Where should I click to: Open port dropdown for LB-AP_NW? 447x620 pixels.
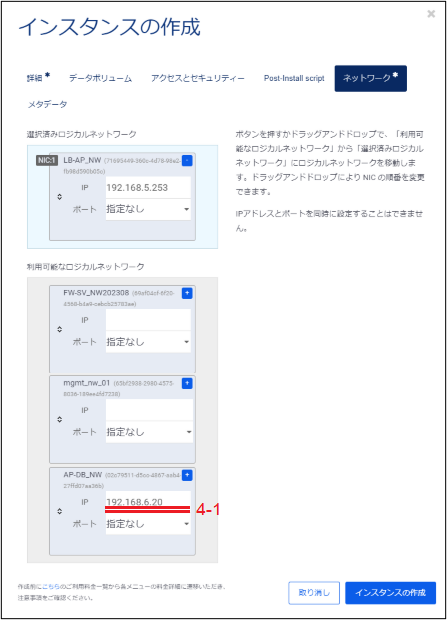[148, 209]
